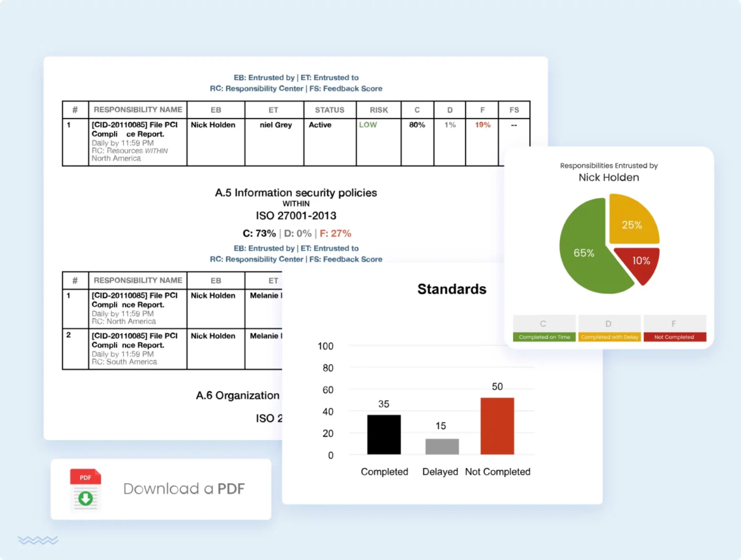Click the RESPONSIBILITY NAME header in top table
Screen dimensions: 741x560
point(137,109)
